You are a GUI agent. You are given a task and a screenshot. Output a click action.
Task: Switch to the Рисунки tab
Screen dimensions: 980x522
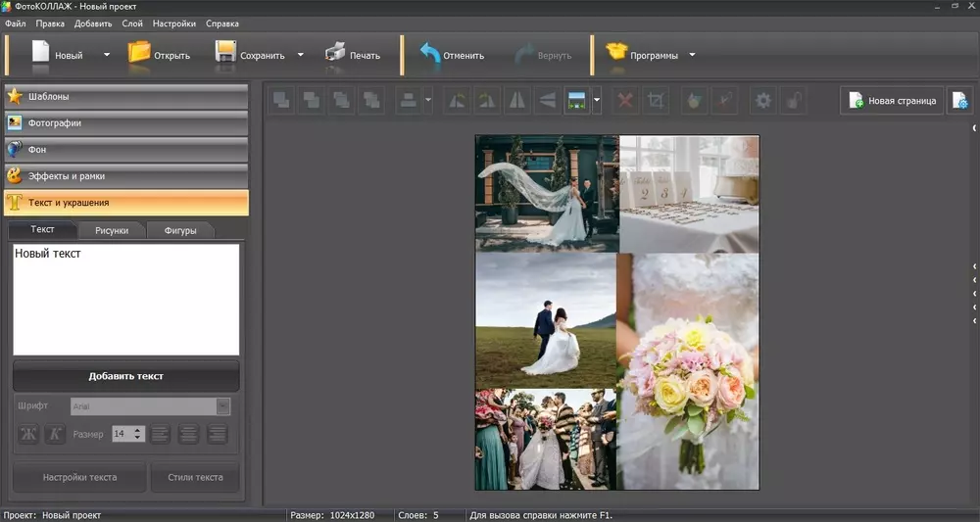(x=111, y=230)
